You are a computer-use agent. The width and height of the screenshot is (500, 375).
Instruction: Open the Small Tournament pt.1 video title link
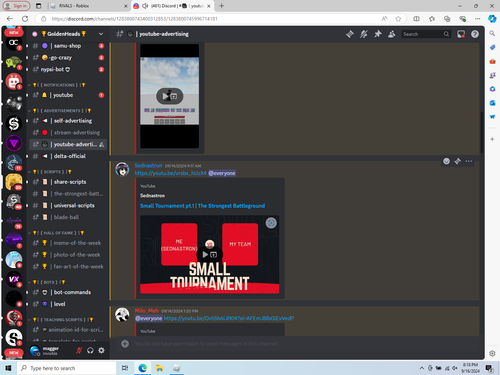(203, 206)
